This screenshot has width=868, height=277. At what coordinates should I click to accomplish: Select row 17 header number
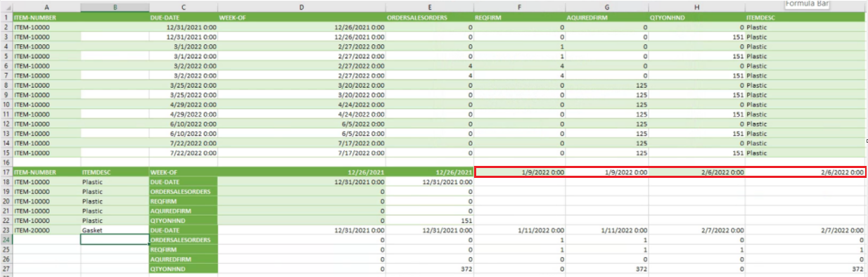6,172
